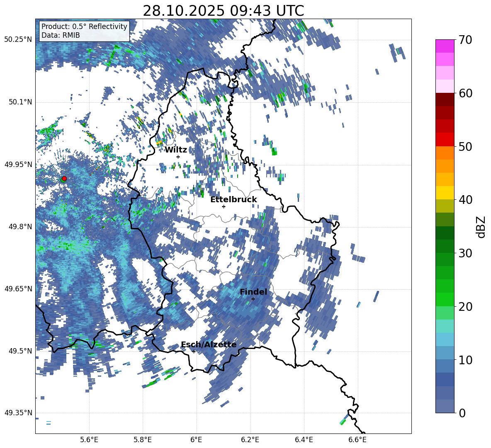The height and width of the screenshot is (448, 491).
Task: Click the 0 colorbar tick label
Action: tap(462, 413)
